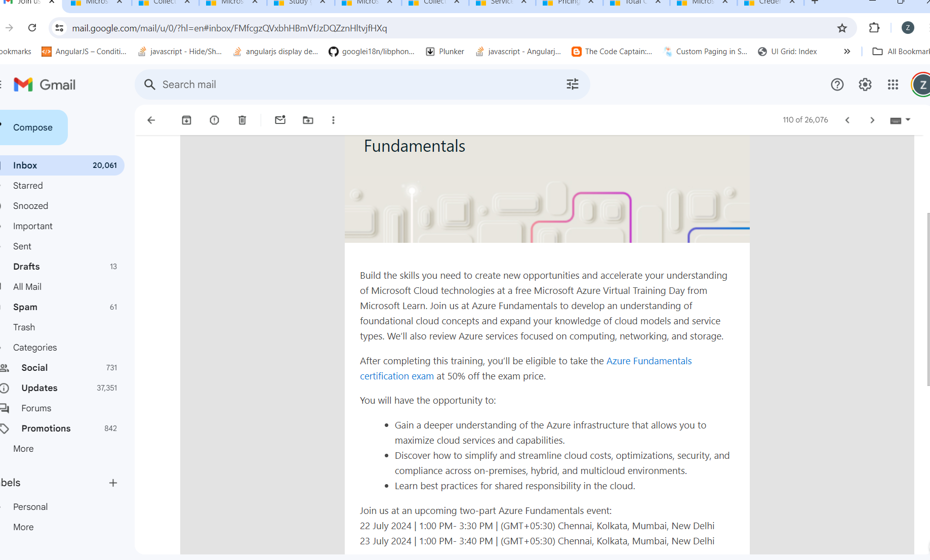The image size is (930, 560).
Task: Expand More under Personal label
Action: click(x=23, y=527)
